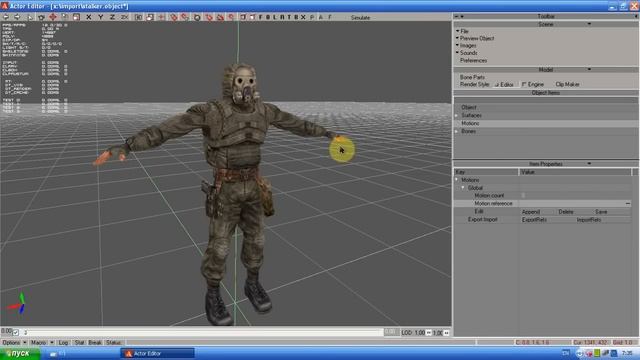Click Append motion button

[x=531, y=212]
